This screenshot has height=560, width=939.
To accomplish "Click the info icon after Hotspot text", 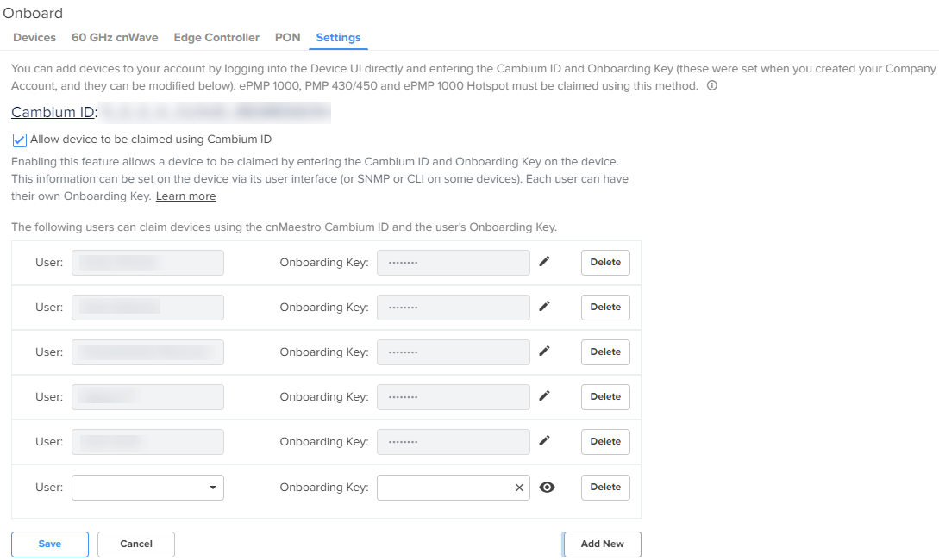I will coord(711,86).
